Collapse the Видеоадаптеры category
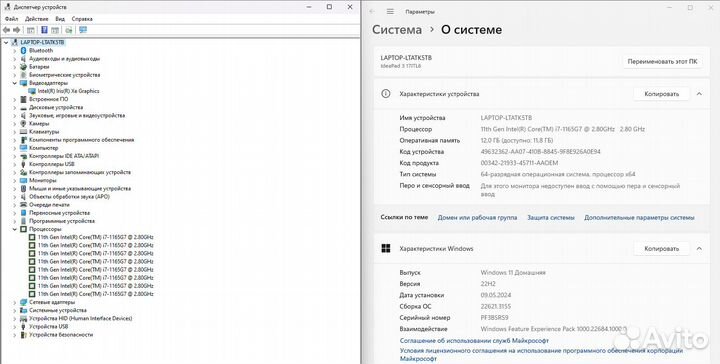 tap(15, 83)
